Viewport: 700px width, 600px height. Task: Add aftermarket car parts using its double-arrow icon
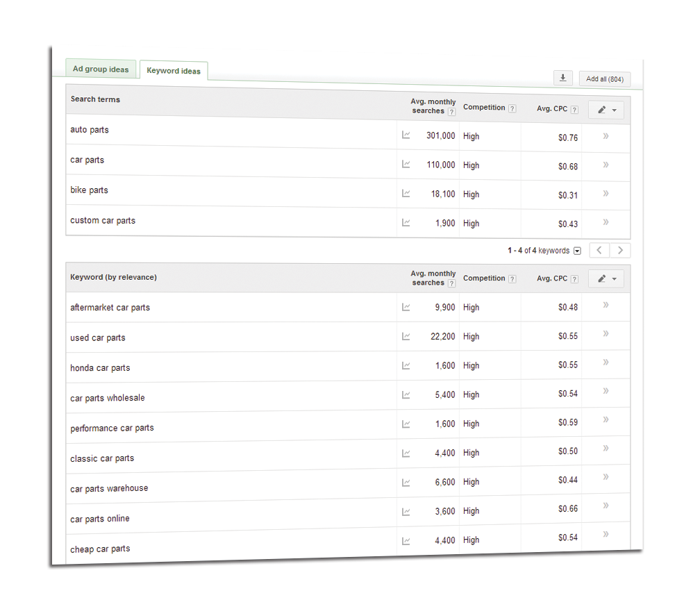coord(606,303)
